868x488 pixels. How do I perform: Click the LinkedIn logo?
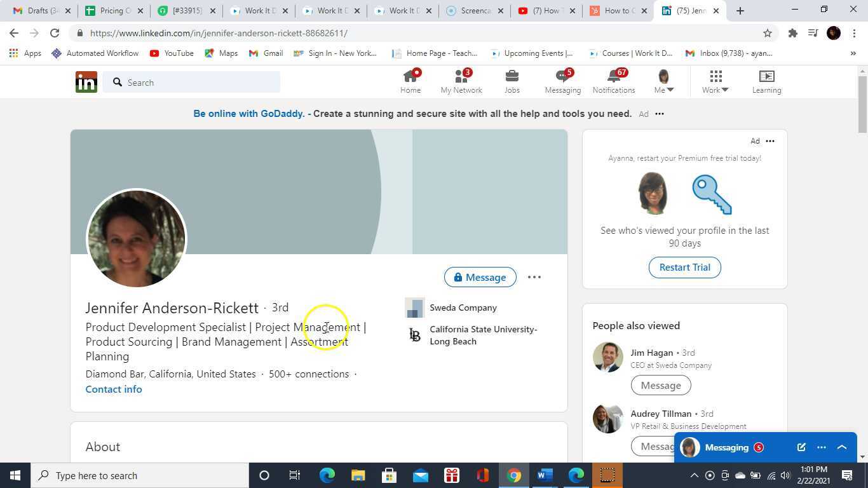[x=86, y=81]
